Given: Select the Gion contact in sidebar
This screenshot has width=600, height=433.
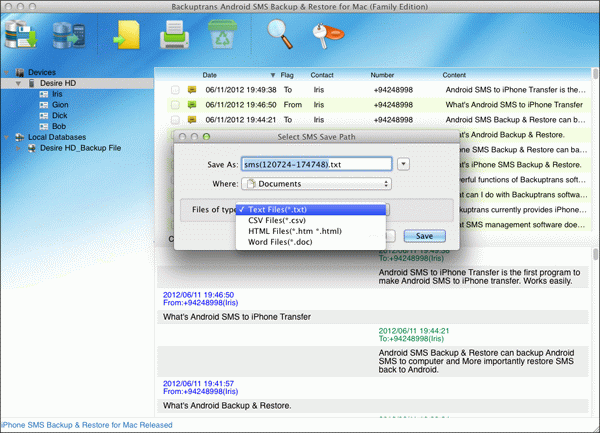Looking at the screenshot, I should (60, 105).
